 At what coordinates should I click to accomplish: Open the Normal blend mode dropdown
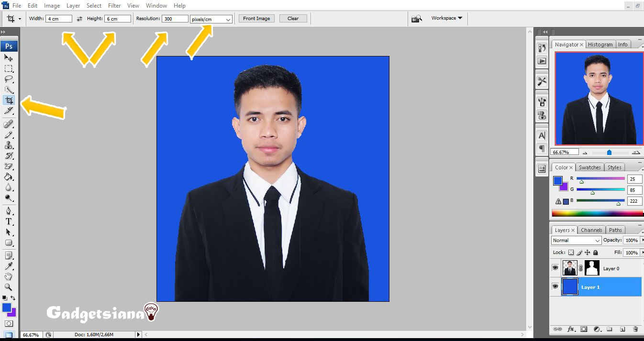click(x=576, y=240)
